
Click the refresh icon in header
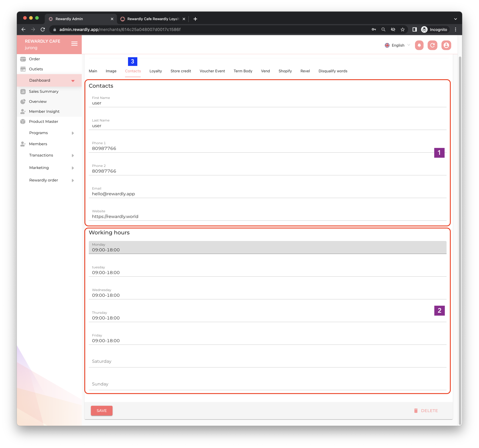pos(433,45)
